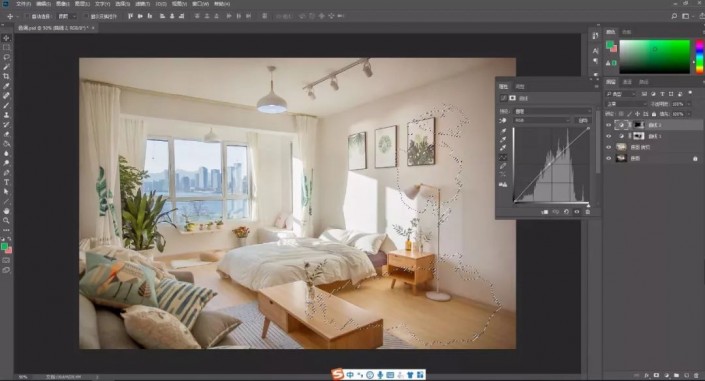Screen dimensions: 705x381
Task: Delete the Curves adjustment using trash icon
Action: [x=587, y=212]
